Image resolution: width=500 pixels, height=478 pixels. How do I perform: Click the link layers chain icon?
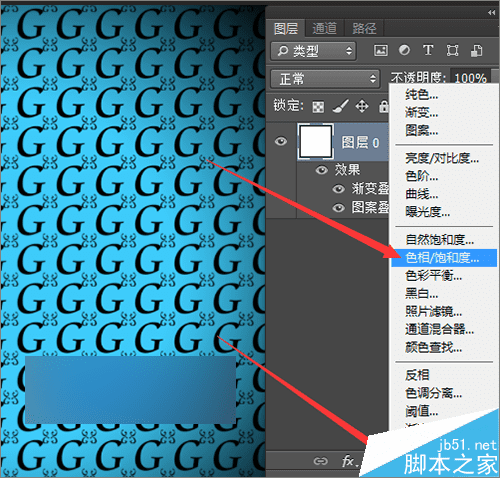pos(320,461)
